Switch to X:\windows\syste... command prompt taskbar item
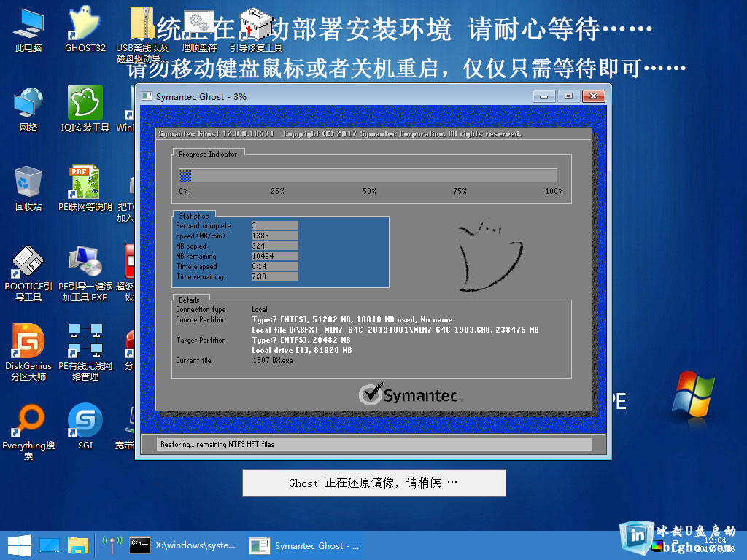747x560 pixels. 183,545
